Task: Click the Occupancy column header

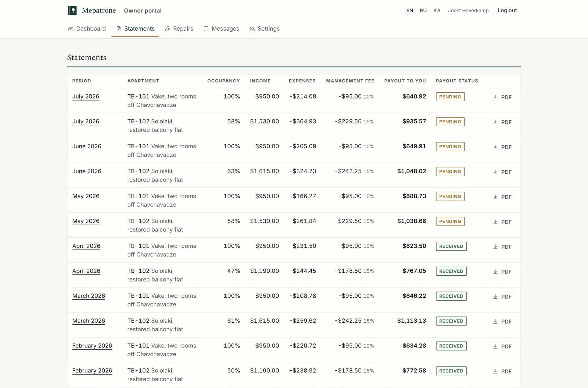Action: tap(224, 81)
